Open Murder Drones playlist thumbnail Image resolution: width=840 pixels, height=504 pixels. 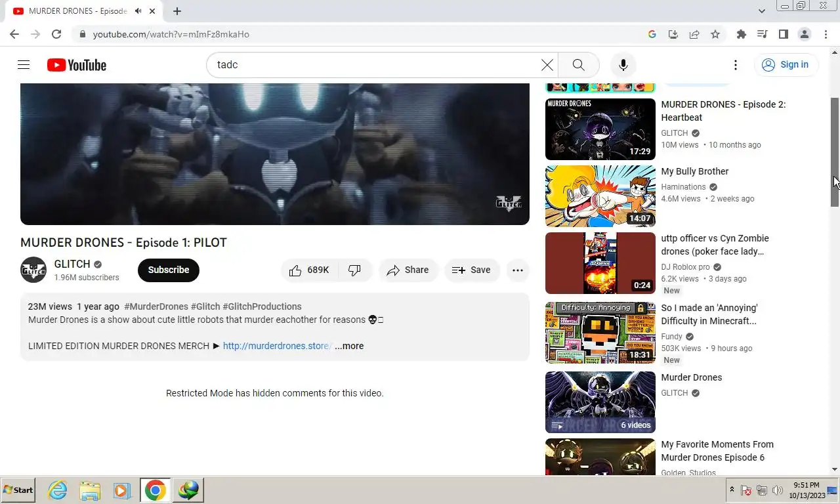pyautogui.click(x=600, y=402)
